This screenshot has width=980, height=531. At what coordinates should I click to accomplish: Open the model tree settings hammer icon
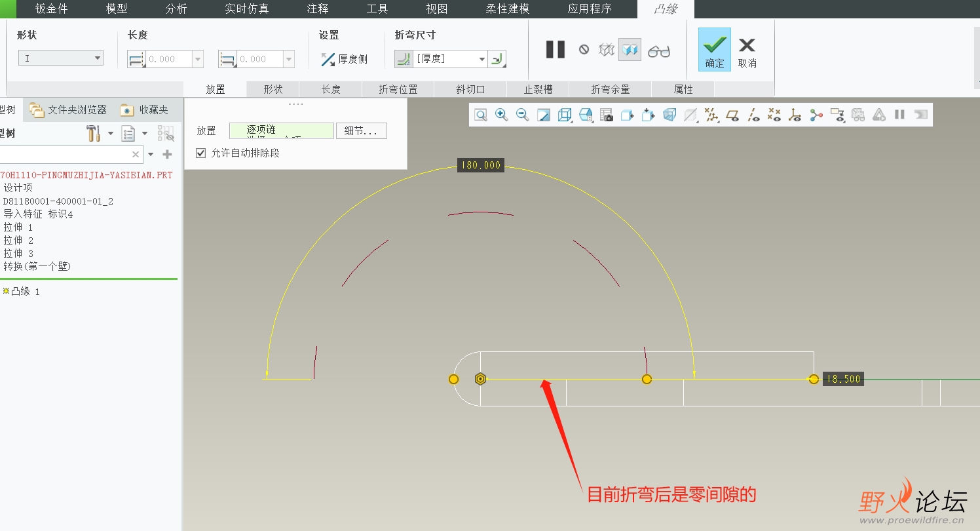coord(94,134)
